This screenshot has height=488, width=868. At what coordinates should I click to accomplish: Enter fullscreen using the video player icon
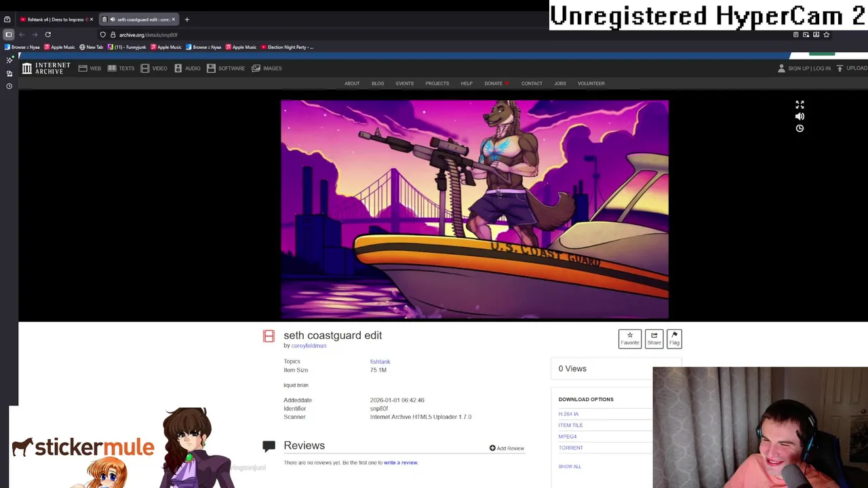pos(800,104)
